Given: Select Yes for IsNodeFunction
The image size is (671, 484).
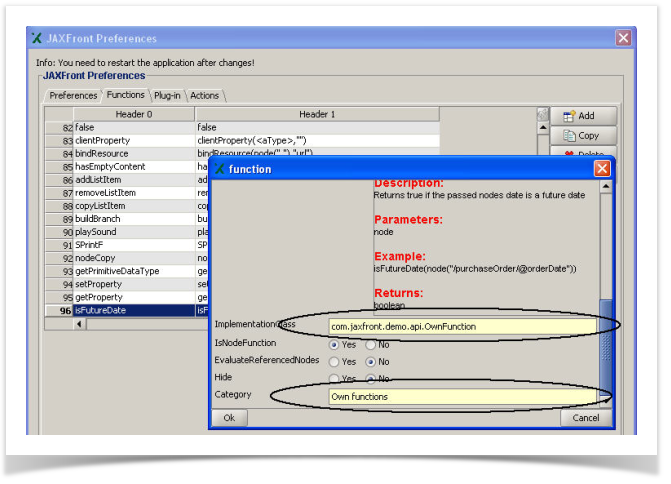Looking at the screenshot, I should (335, 344).
